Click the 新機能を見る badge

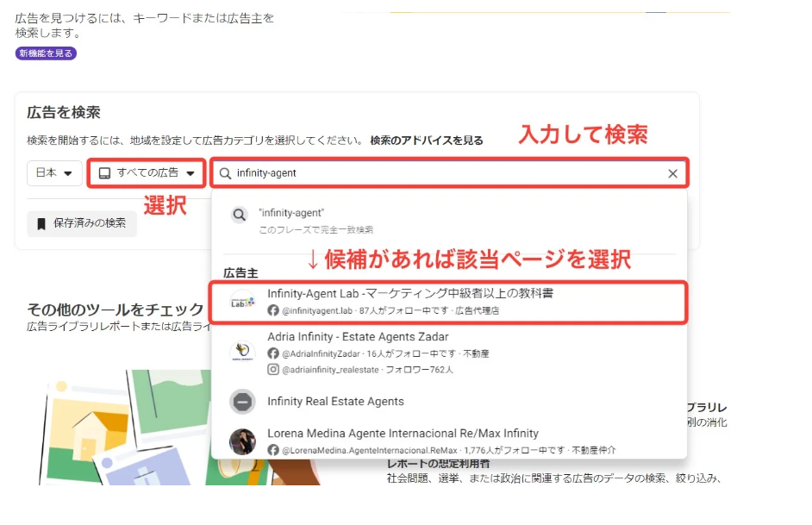tap(46, 53)
